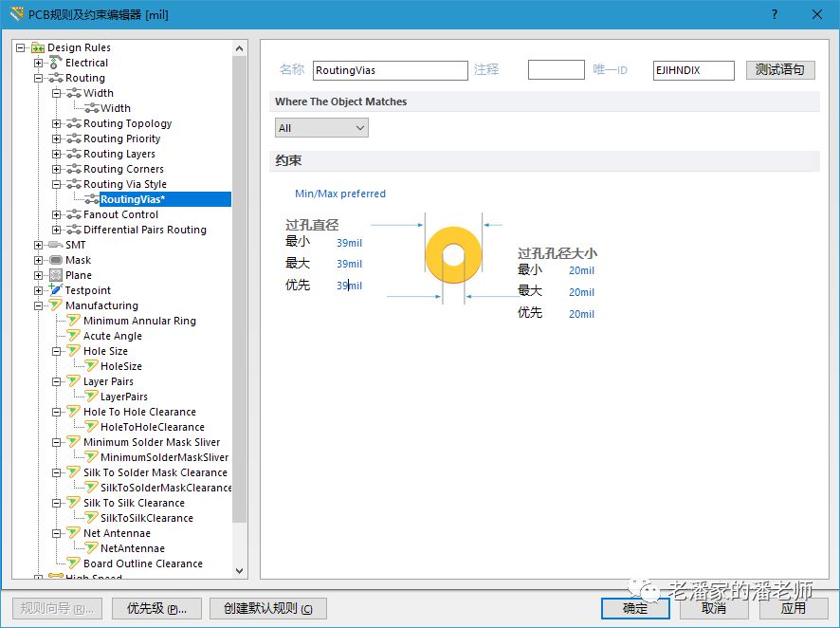Image resolution: width=840 pixels, height=628 pixels.
Task: Expand the Electrical rules node
Action: coord(39,63)
